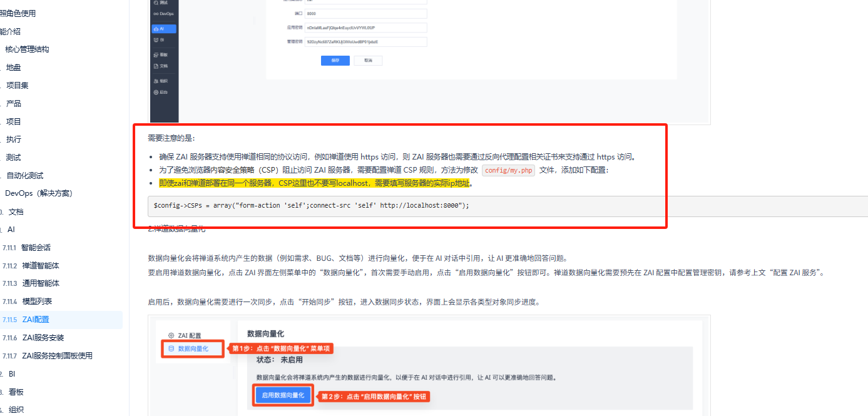Open DevOps（解决方案）in the sidebar

38,193
